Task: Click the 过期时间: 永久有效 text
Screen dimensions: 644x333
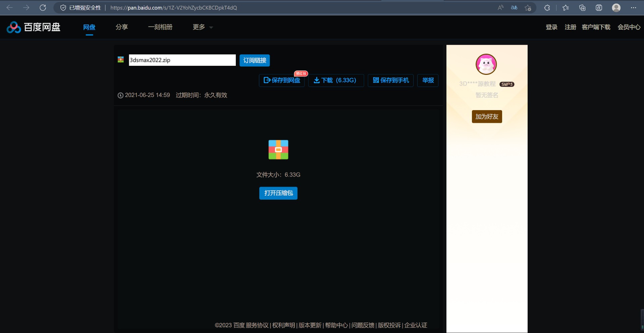Action: coord(202,95)
